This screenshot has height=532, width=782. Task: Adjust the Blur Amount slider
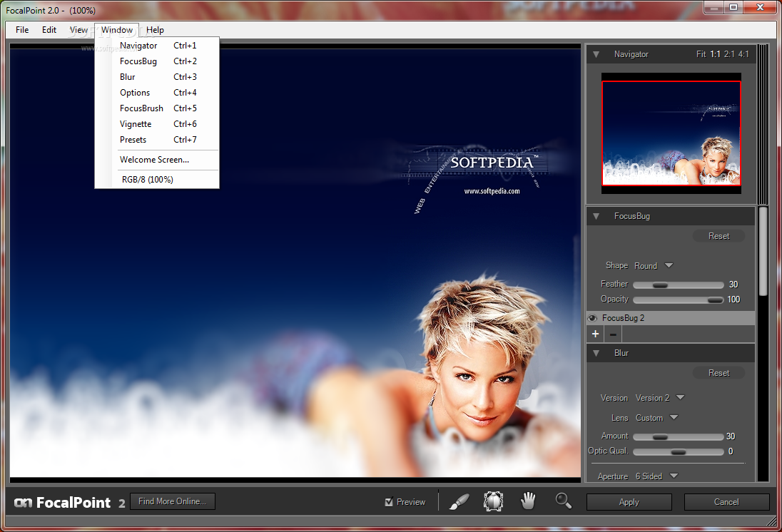[x=679, y=436]
